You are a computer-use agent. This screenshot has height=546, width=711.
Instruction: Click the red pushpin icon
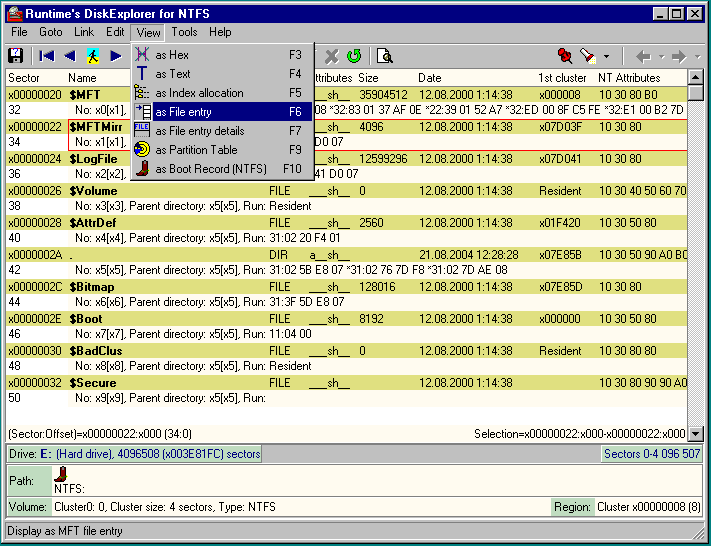coord(565,56)
